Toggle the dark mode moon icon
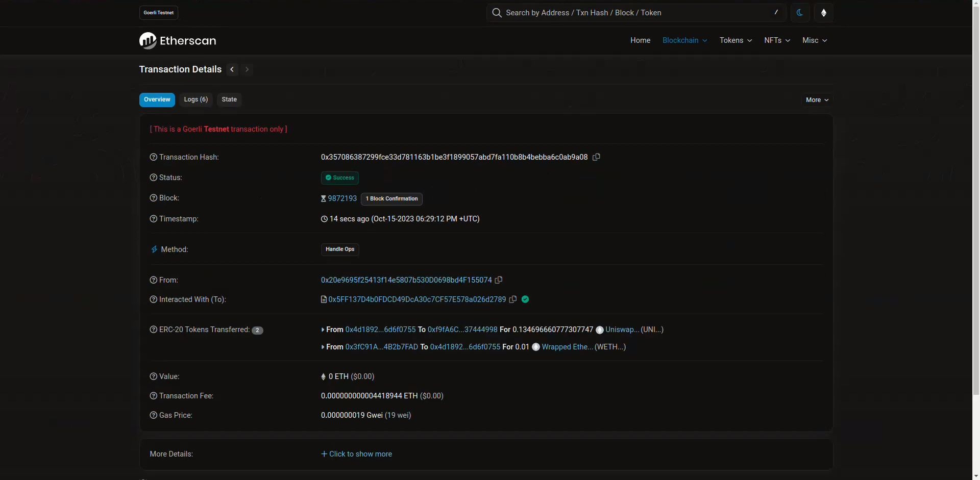The image size is (980, 480). pos(800,13)
